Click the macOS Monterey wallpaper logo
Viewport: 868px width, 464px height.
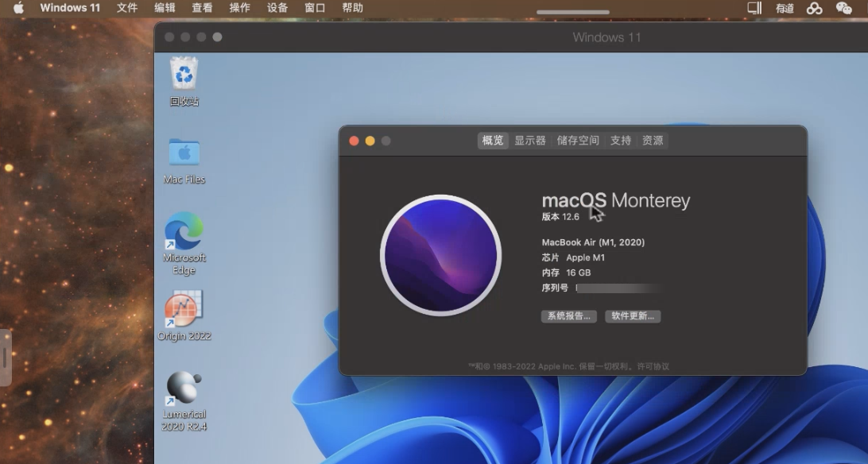(x=440, y=255)
